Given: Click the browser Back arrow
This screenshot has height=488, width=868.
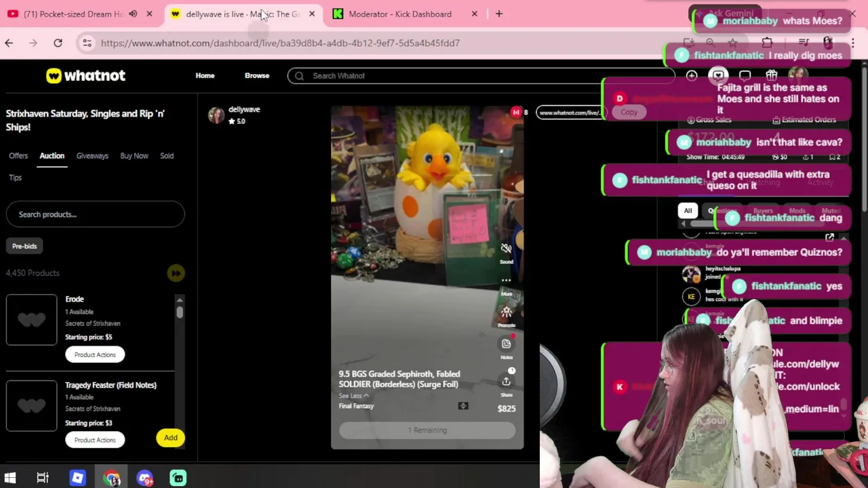Looking at the screenshot, I should (x=9, y=43).
